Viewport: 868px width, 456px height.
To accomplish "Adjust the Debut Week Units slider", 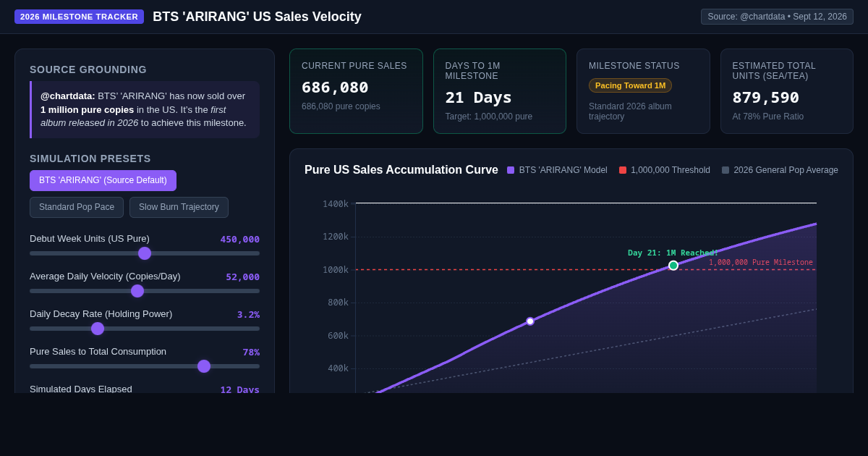I will 145,253.
